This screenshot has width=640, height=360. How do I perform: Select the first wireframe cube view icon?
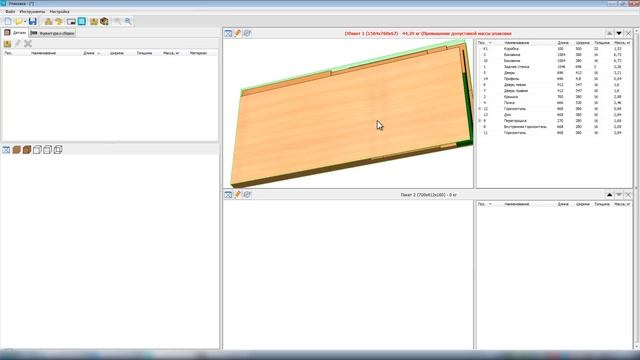(37, 150)
